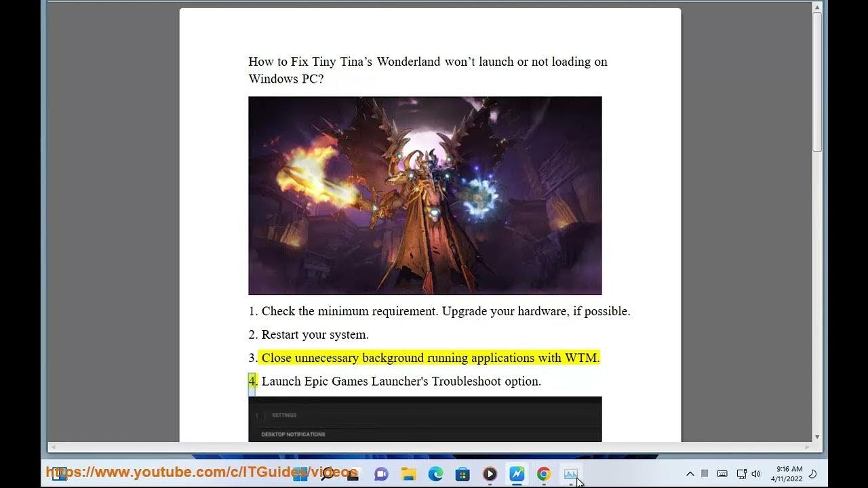
Task: Open Task Manager graph icon in taskbar
Action: click(571, 474)
